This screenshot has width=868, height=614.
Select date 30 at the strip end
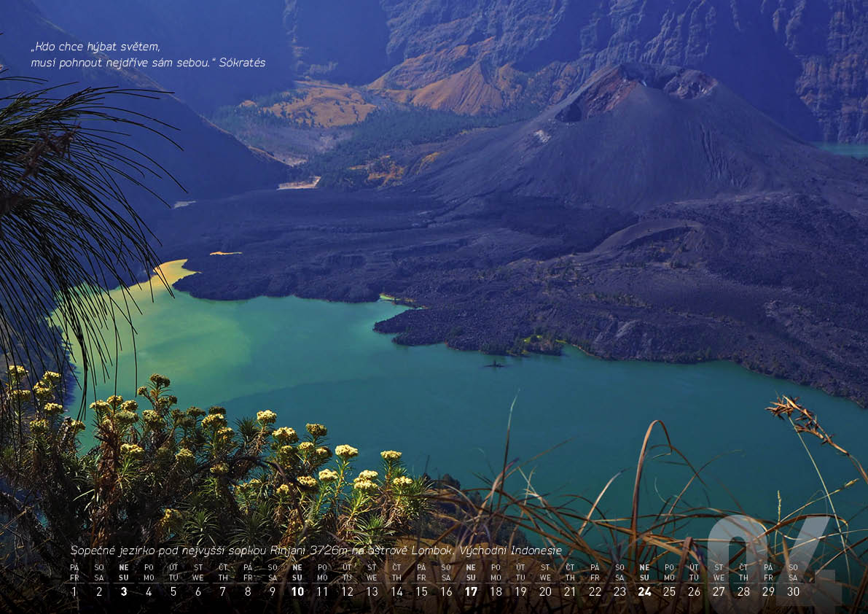click(x=793, y=592)
